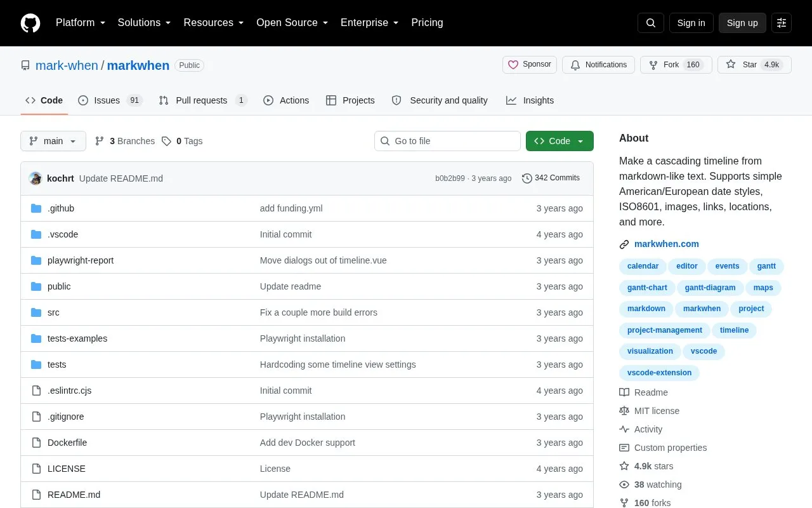Screen dimensions: 812x508
Task: Open the search magnifier button
Action: click(x=651, y=23)
